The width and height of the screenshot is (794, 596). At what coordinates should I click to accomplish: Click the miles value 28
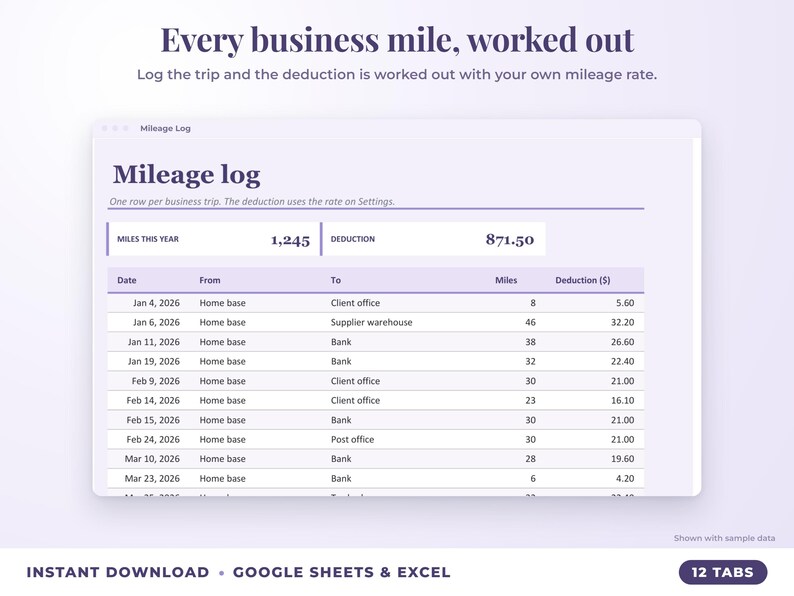[530, 459]
